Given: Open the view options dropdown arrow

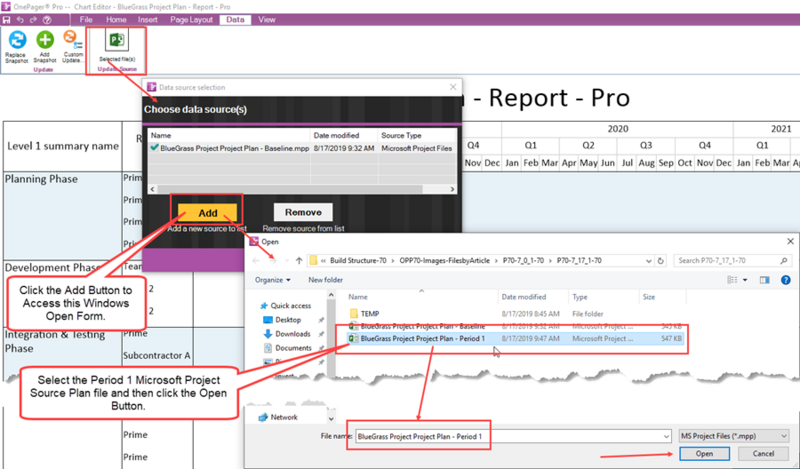Looking at the screenshot, I should (745, 280).
